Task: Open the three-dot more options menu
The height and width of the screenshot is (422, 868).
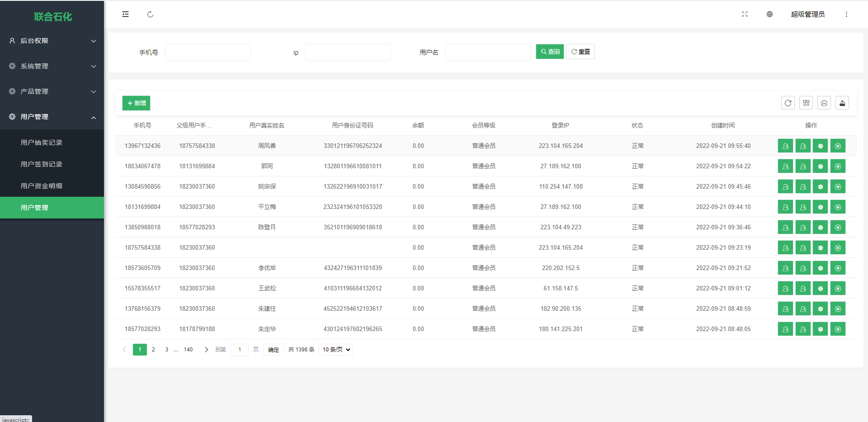Action: [846, 14]
